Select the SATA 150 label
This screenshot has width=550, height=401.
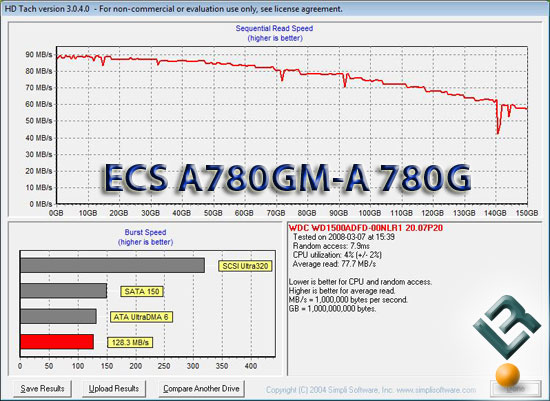pyautogui.click(x=142, y=292)
